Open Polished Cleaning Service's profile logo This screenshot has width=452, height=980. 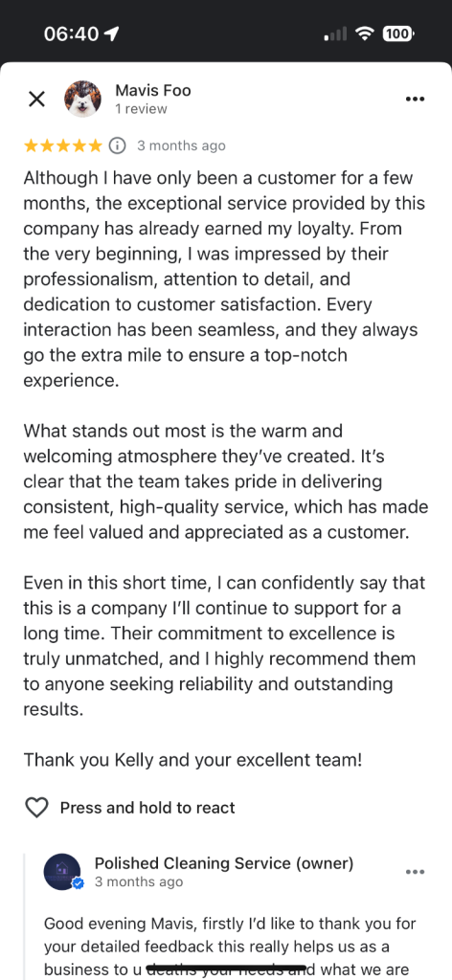(62, 872)
